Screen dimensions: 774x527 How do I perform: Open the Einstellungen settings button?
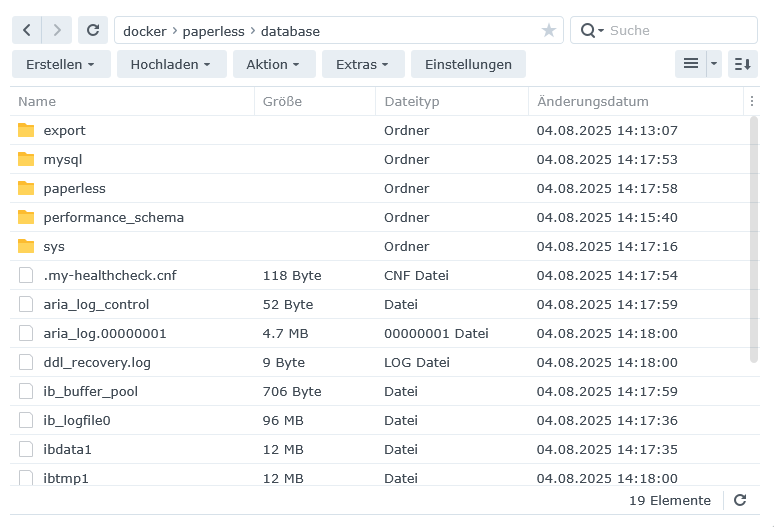pyautogui.click(x=468, y=64)
